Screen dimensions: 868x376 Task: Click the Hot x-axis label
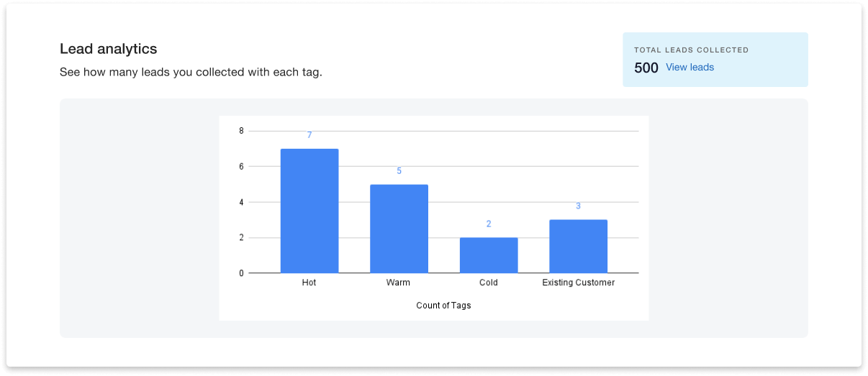[309, 283]
